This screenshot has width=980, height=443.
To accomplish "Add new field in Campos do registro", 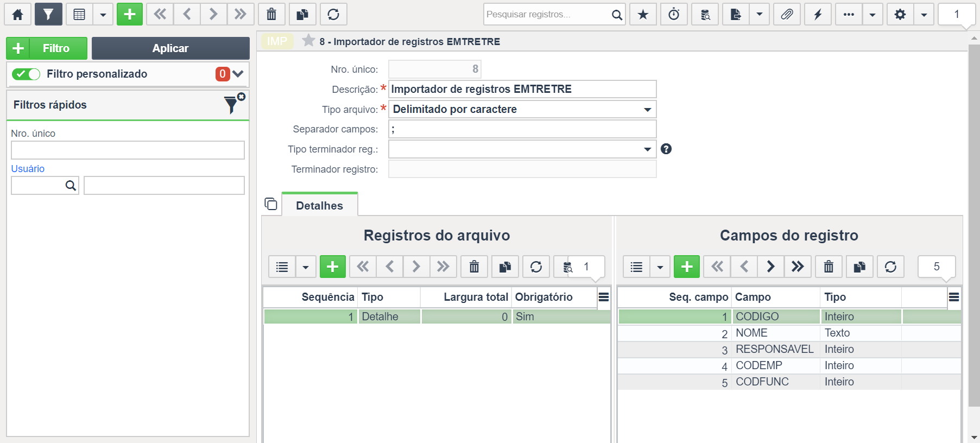I will 687,267.
